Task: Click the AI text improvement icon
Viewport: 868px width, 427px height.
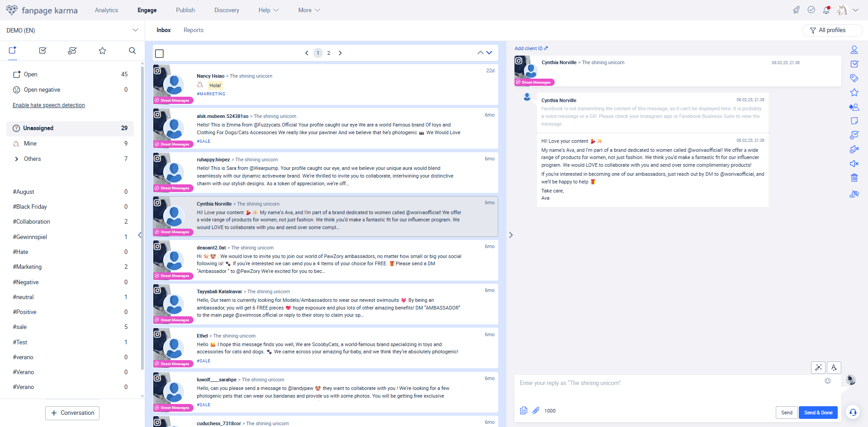Action: click(x=834, y=367)
